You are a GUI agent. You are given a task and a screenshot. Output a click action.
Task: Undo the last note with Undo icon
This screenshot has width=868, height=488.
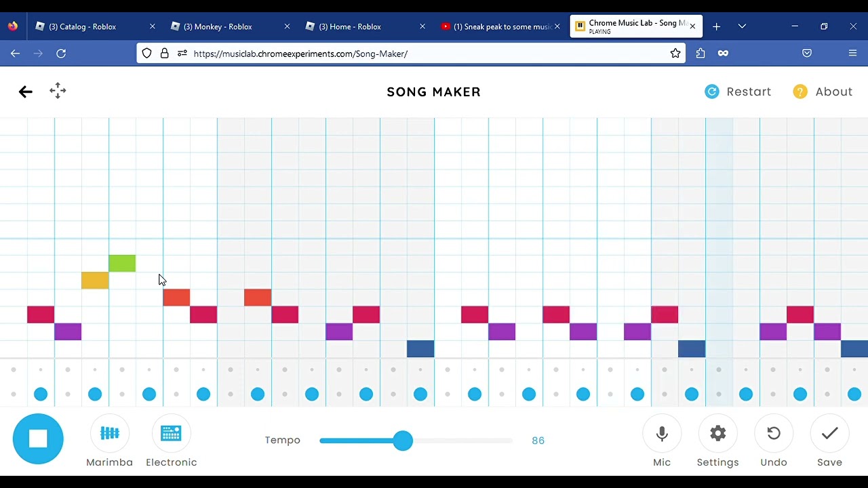[x=774, y=434]
